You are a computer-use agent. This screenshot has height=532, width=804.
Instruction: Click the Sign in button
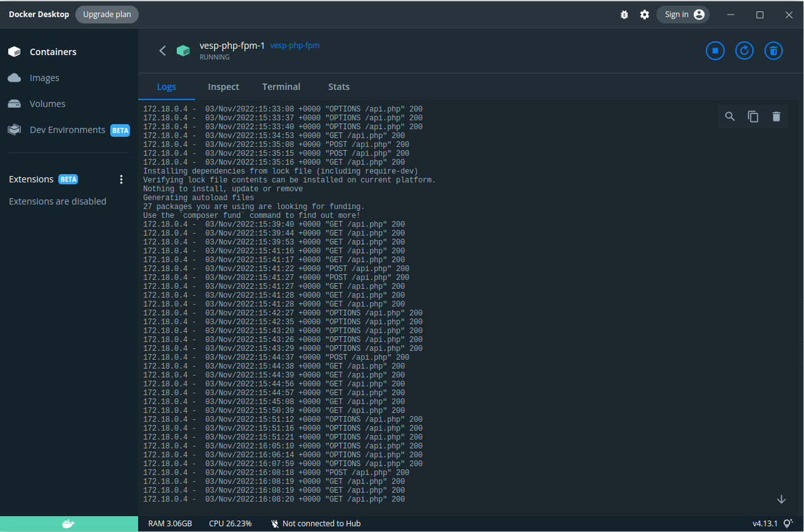tap(683, 15)
